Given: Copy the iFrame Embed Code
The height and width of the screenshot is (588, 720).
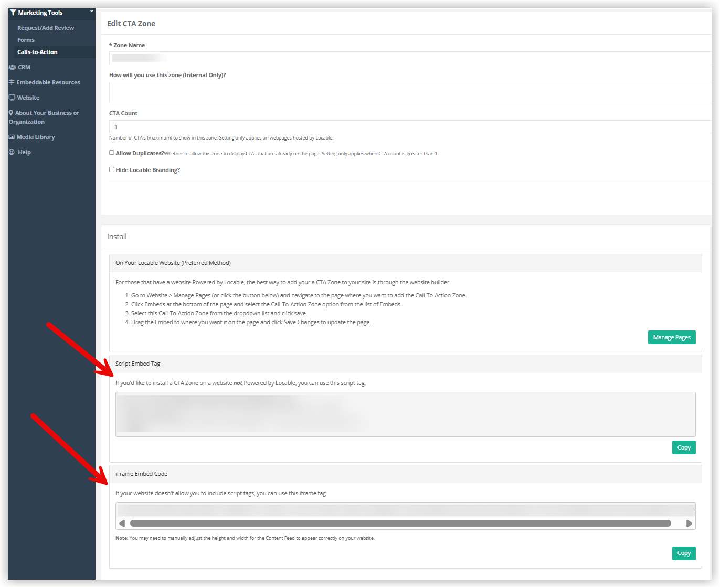Looking at the screenshot, I should 683,553.
